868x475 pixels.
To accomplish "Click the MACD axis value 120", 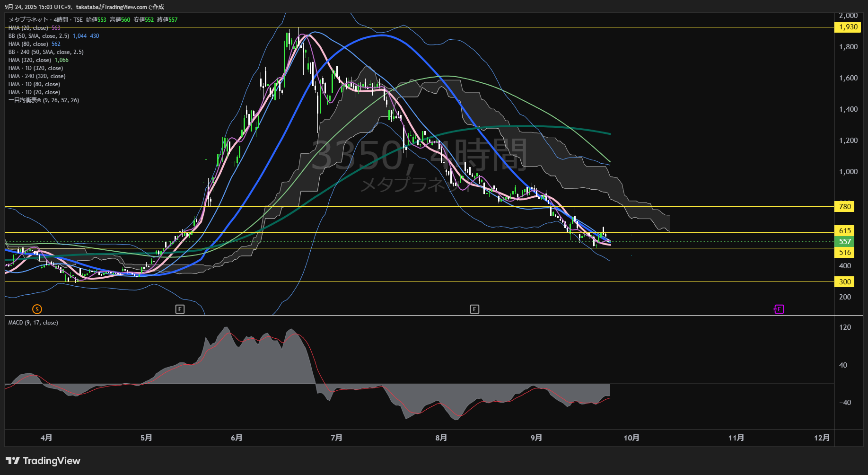I will pos(845,327).
